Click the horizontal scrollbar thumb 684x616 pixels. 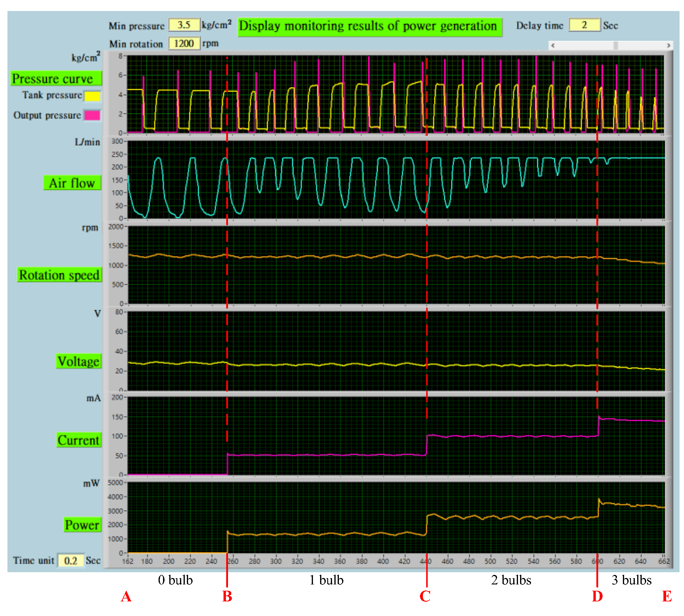click(x=616, y=45)
